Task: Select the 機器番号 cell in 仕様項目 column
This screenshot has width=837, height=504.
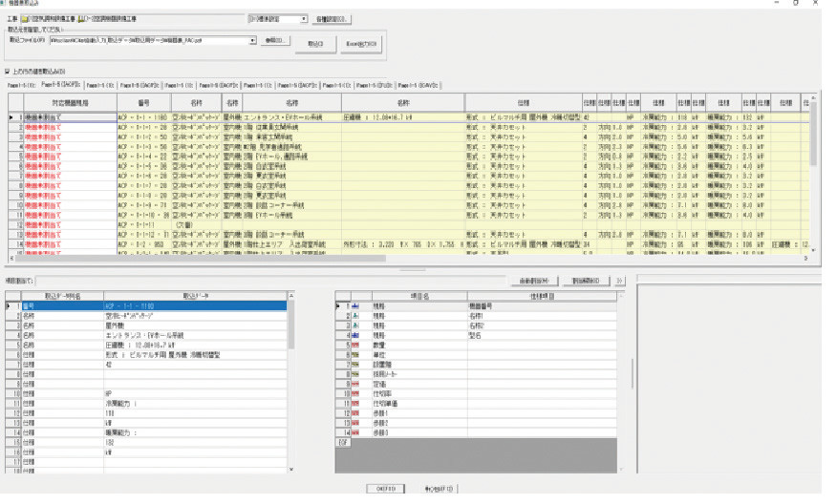Action: point(542,306)
